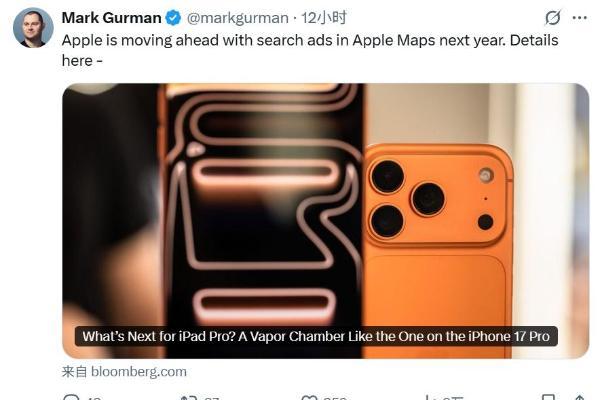Click the tweet text about Apple Maps ads
The image size is (600, 400).
coord(310,50)
